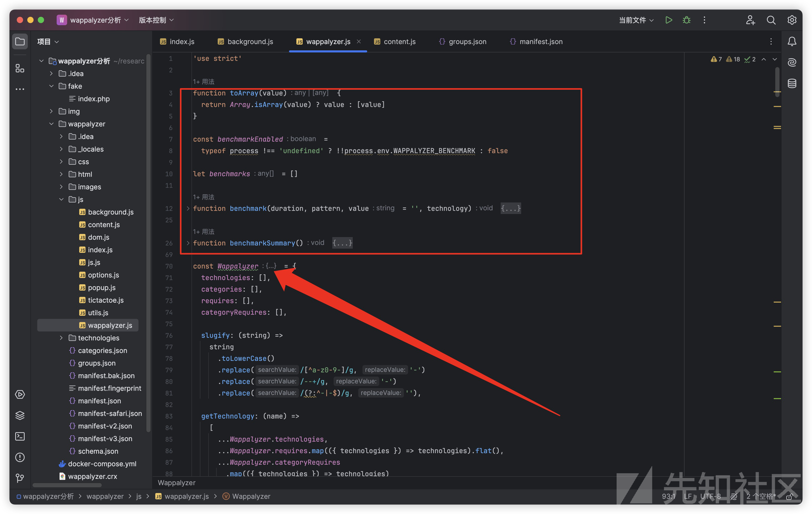This screenshot has height=514, width=812.
Task: Open the Database tool window
Action: (x=792, y=83)
